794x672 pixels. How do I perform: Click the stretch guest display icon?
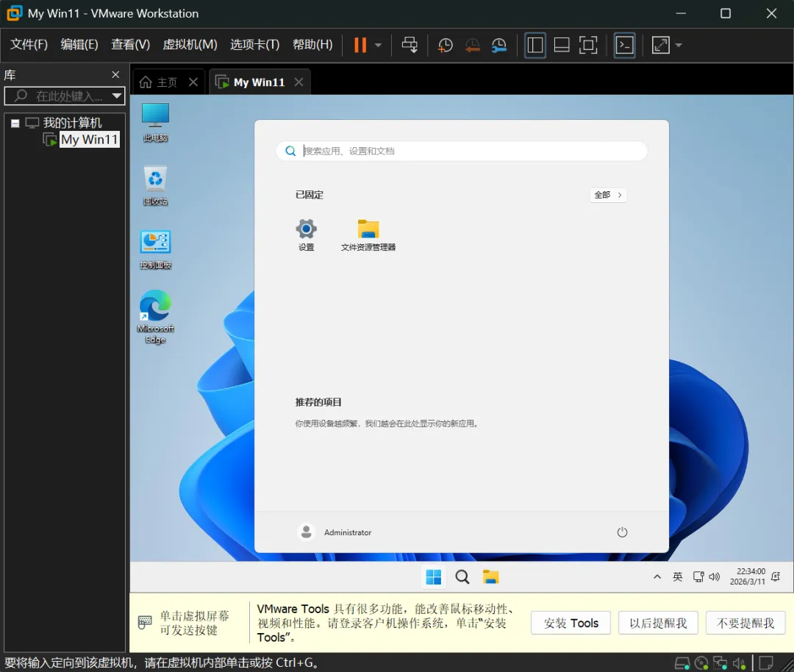[661, 45]
